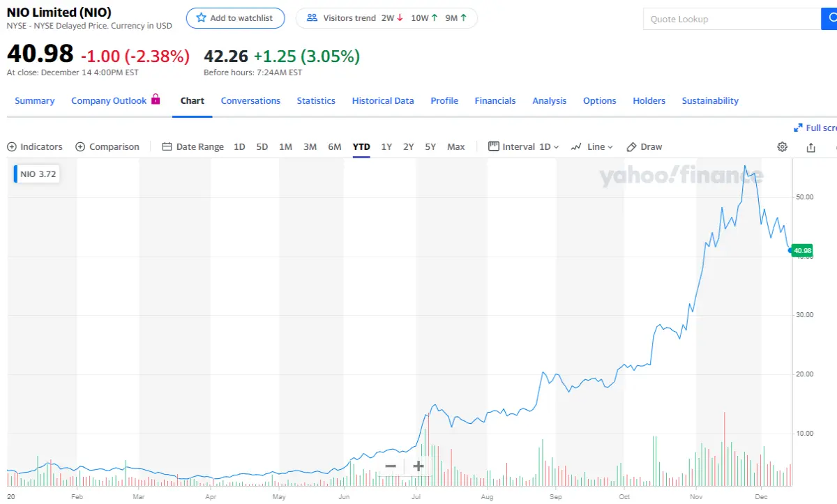Click the Visitors trend pill
The width and height of the screenshot is (837, 504).
pos(386,18)
